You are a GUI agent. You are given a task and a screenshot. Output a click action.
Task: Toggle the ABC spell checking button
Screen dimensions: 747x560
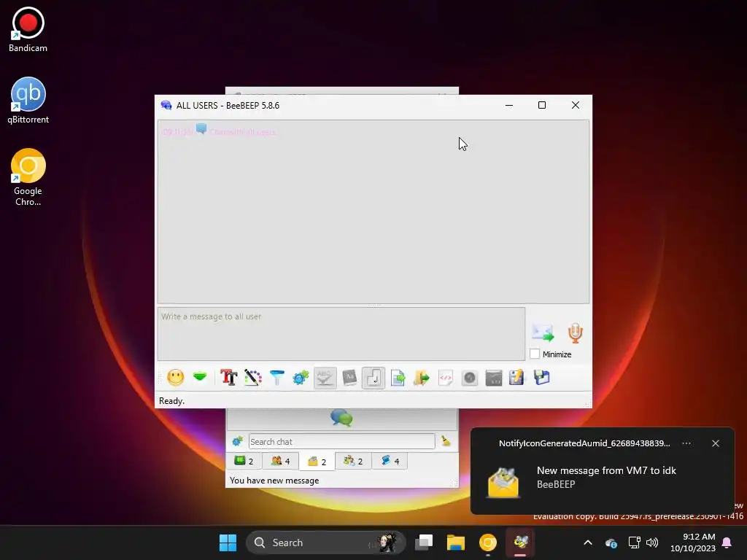click(x=325, y=378)
